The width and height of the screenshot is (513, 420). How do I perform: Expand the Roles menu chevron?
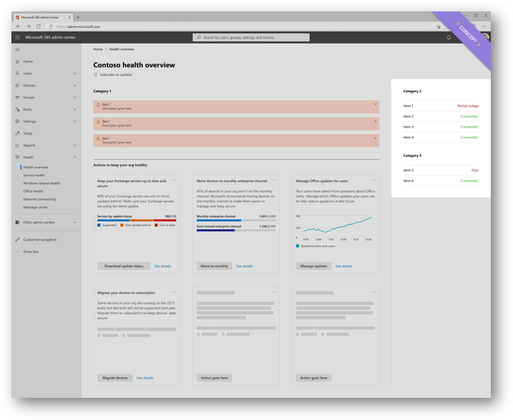(x=75, y=109)
